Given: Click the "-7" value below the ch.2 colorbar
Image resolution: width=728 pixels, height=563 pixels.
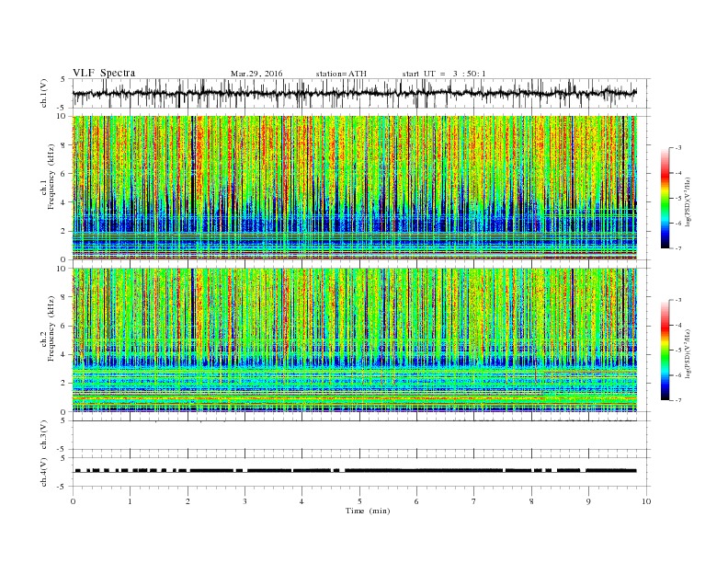Looking at the screenshot, I should click(677, 400).
